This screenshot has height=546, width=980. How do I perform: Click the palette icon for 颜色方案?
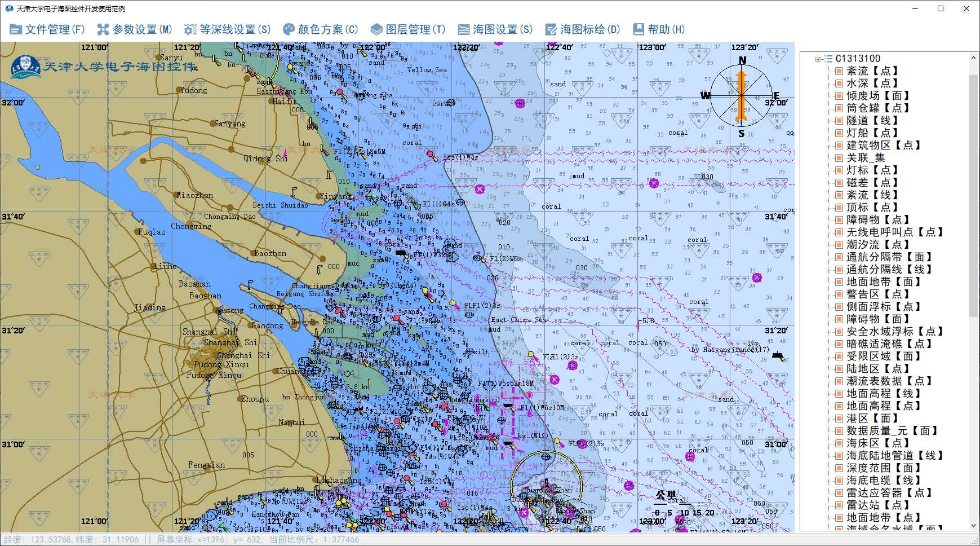tap(289, 29)
